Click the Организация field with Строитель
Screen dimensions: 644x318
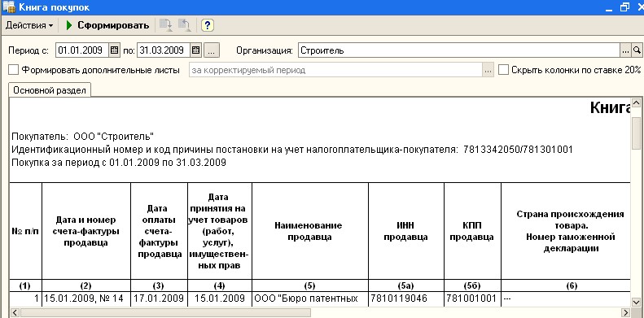[458, 50]
